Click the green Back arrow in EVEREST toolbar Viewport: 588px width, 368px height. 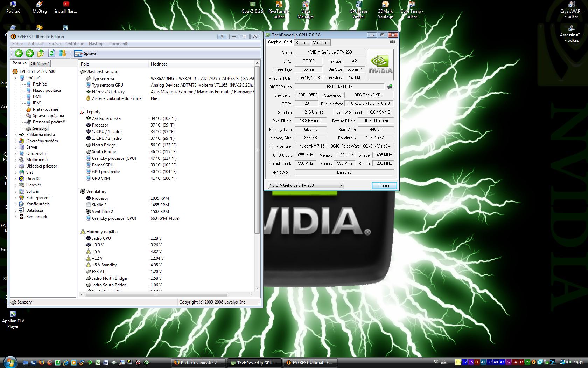pos(19,53)
